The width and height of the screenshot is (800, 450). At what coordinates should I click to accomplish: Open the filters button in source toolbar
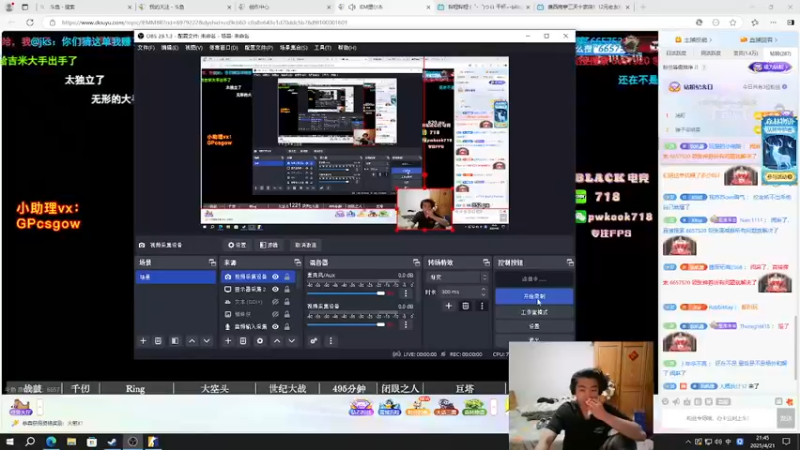(269, 245)
